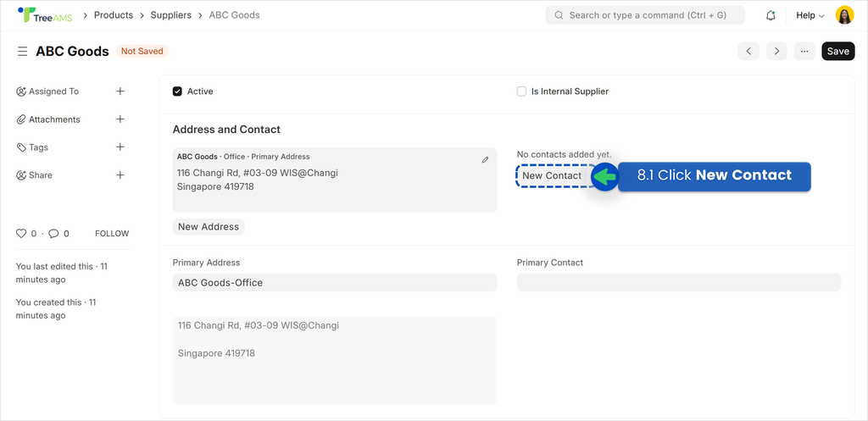Screen dimensions: 868x421
Task: Edit the ABC Goods office address pencil
Action: [x=486, y=159]
